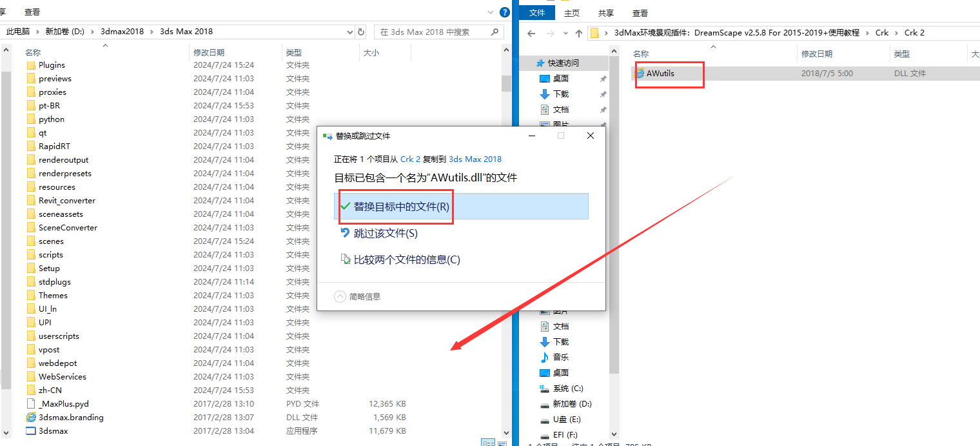Go forward in the Crk 2 window
The height and width of the screenshot is (446, 980).
550,33
